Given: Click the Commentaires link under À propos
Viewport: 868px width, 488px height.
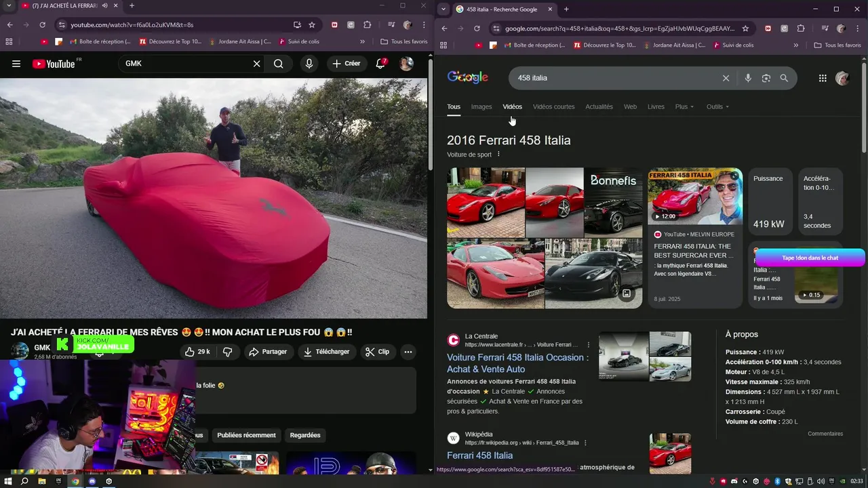Looking at the screenshot, I should point(825,434).
